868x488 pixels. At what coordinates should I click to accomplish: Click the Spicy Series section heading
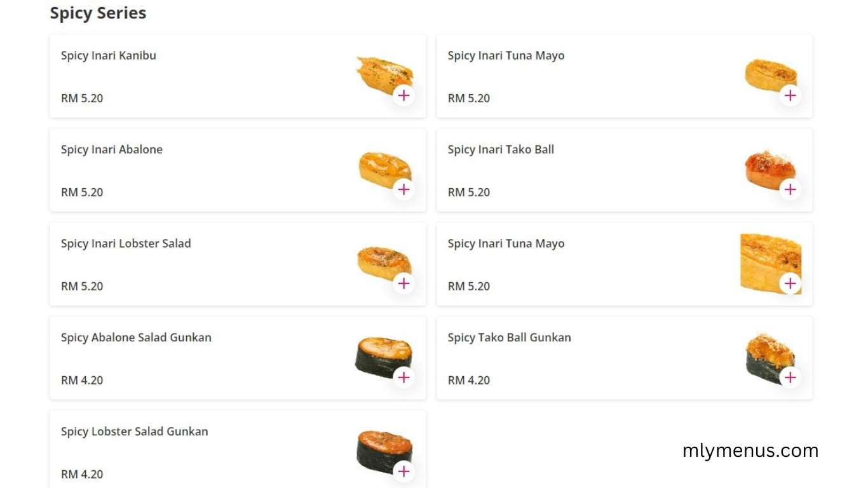pos(98,13)
